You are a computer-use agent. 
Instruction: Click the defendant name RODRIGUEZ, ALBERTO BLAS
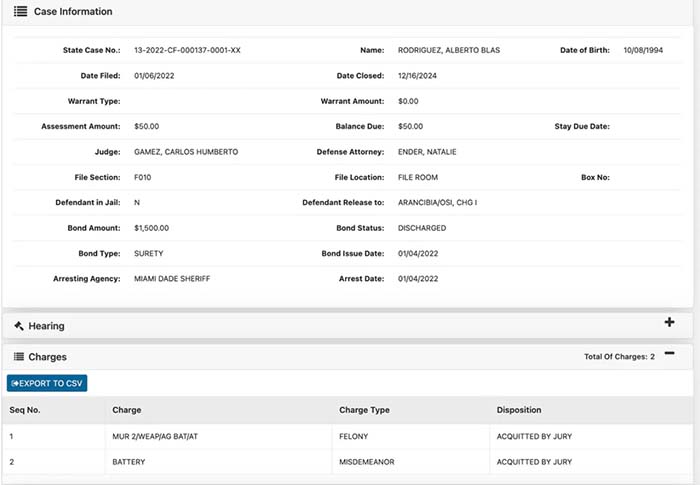point(449,50)
